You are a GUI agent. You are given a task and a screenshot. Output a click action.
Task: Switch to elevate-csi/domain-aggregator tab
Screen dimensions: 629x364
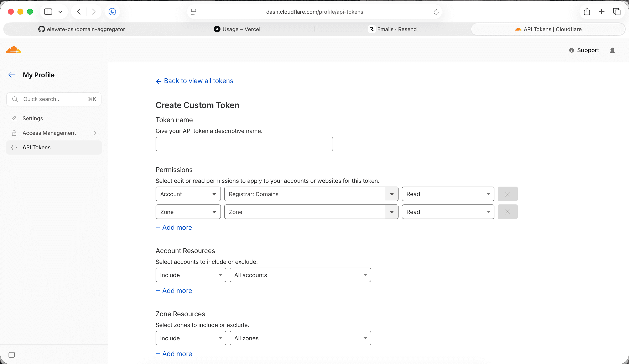[x=81, y=29]
